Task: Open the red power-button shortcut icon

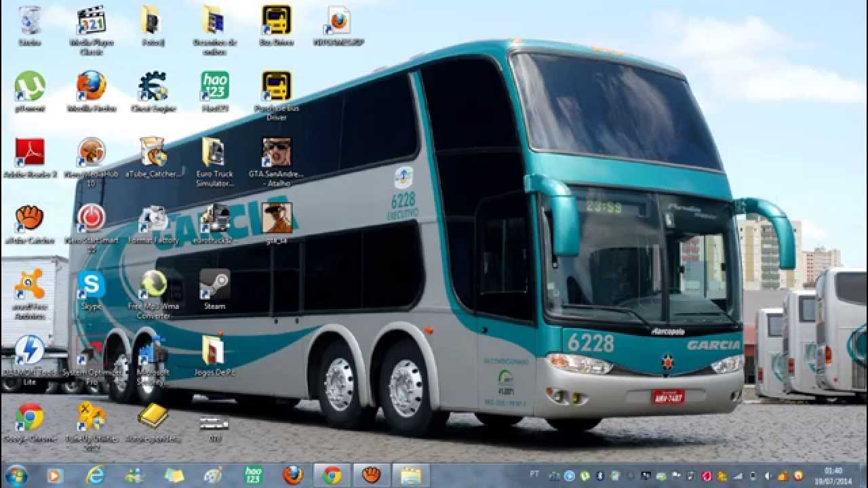Action: tap(92, 228)
